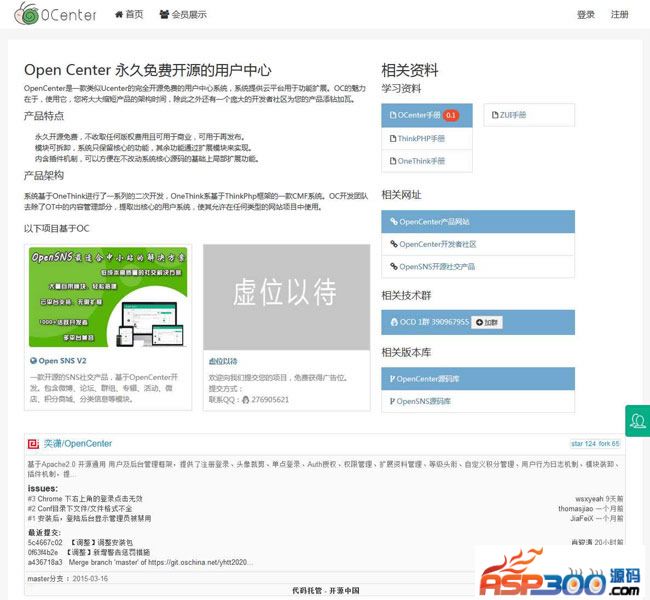This screenshot has height=600, width=650.
Task: Click the file icon next to OneThink手册
Action: [x=393, y=161]
